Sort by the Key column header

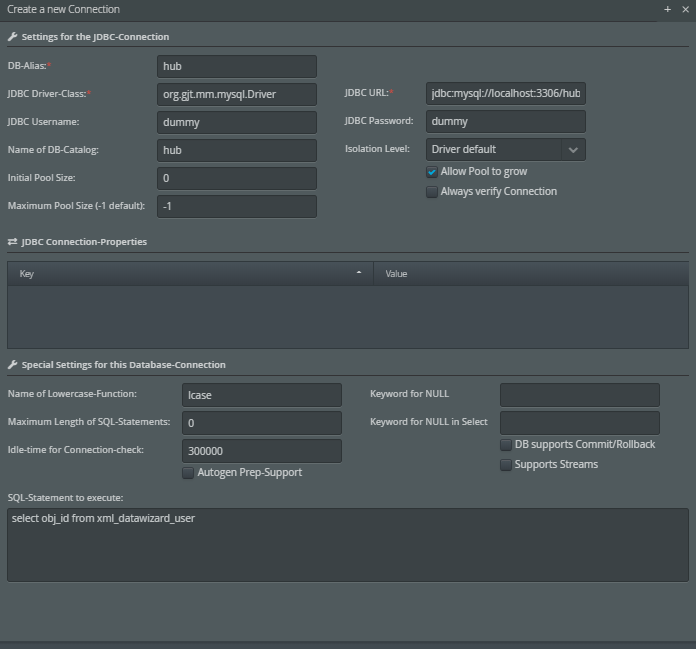click(190, 273)
